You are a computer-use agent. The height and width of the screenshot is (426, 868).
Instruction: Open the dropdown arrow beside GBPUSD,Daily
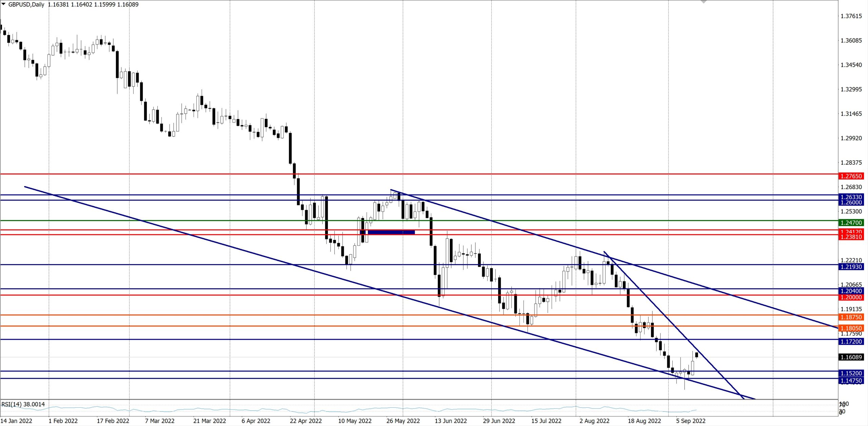coord(4,4)
